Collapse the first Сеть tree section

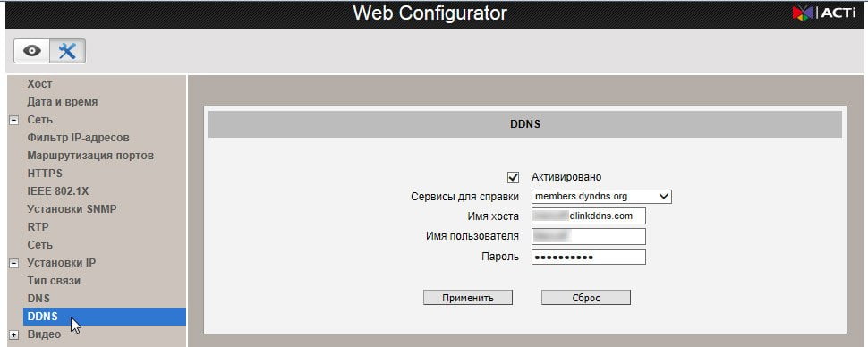[x=15, y=120]
